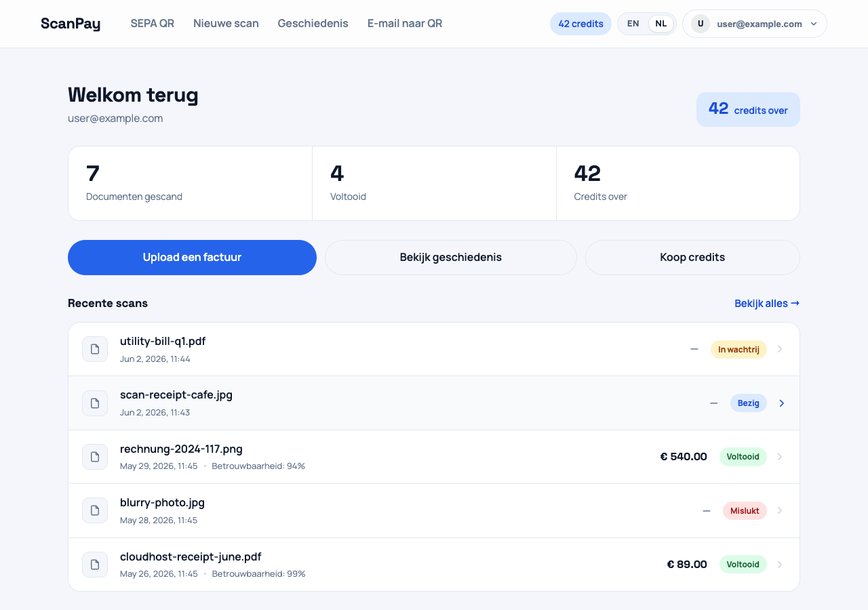
Task: Click the Bezig status badge
Action: coord(749,403)
